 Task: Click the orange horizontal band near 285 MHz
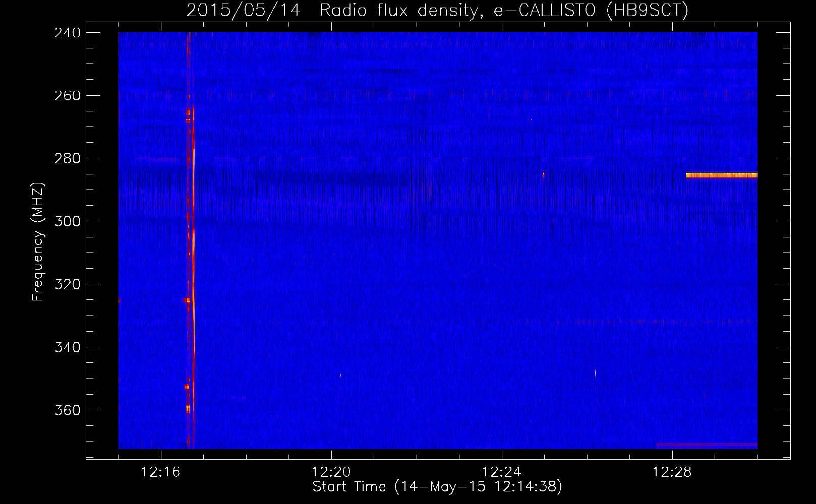click(x=721, y=175)
